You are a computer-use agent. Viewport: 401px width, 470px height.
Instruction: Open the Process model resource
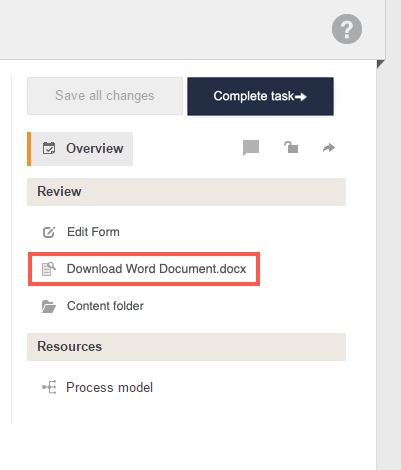pyautogui.click(x=109, y=387)
